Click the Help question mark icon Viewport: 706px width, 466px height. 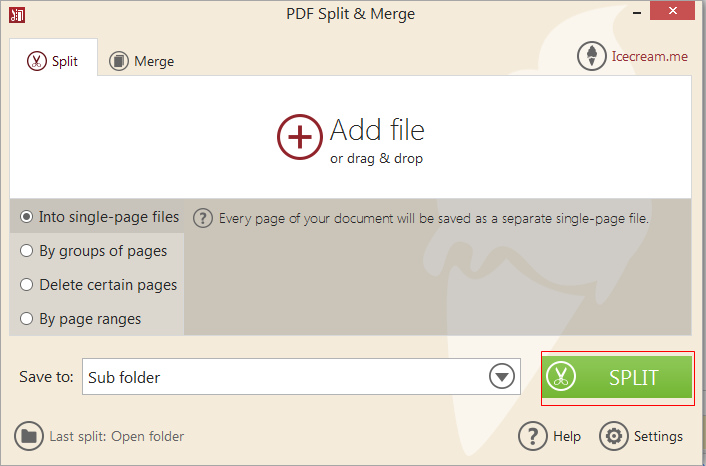coord(533,436)
